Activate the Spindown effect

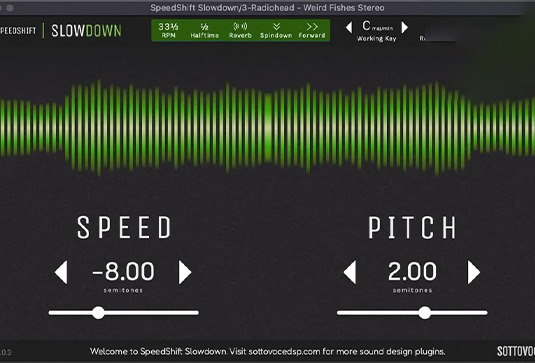pos(276,30)
